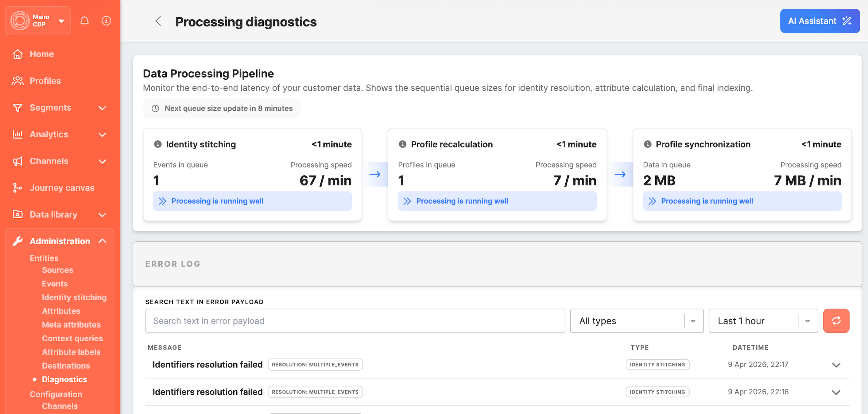Click the notifications bell icon

(85, 21)
